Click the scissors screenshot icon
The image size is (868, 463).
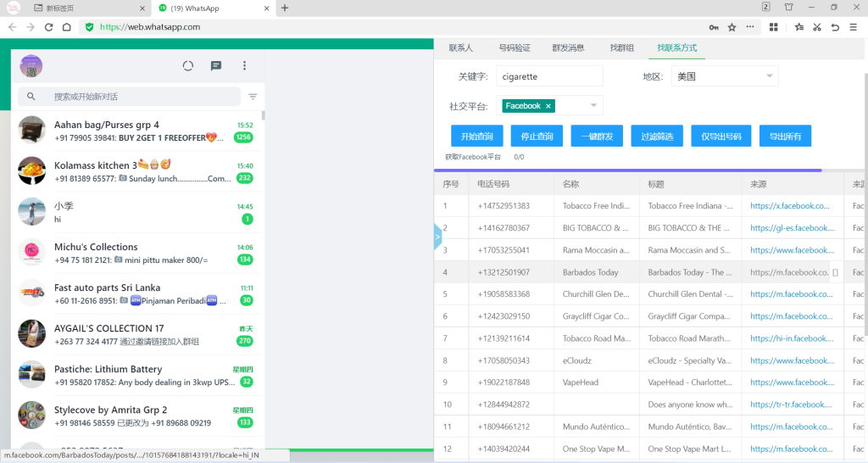pos(817,27)
